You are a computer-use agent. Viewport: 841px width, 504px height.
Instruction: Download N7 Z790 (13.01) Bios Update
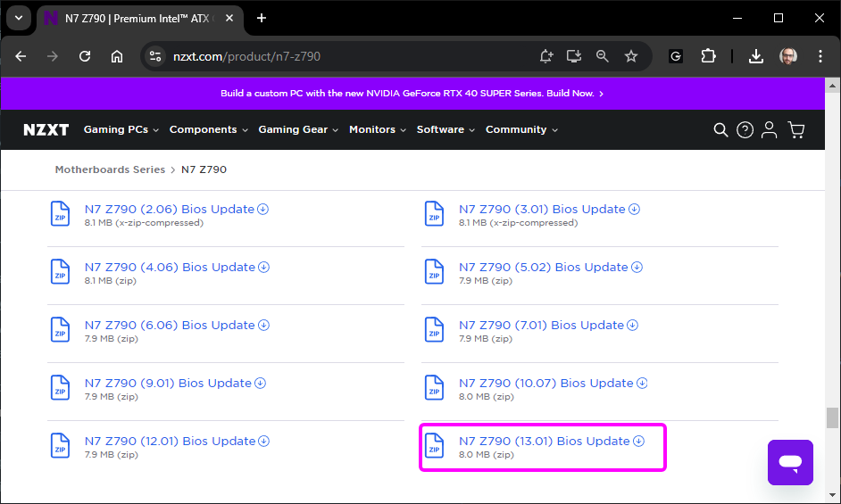pyautogui.click(x=552, y=441)
